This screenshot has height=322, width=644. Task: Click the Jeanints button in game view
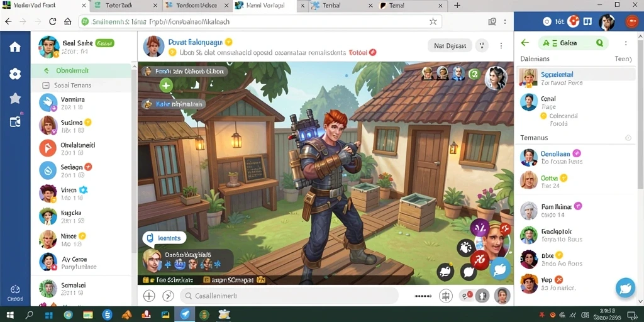tap(164, 238)
